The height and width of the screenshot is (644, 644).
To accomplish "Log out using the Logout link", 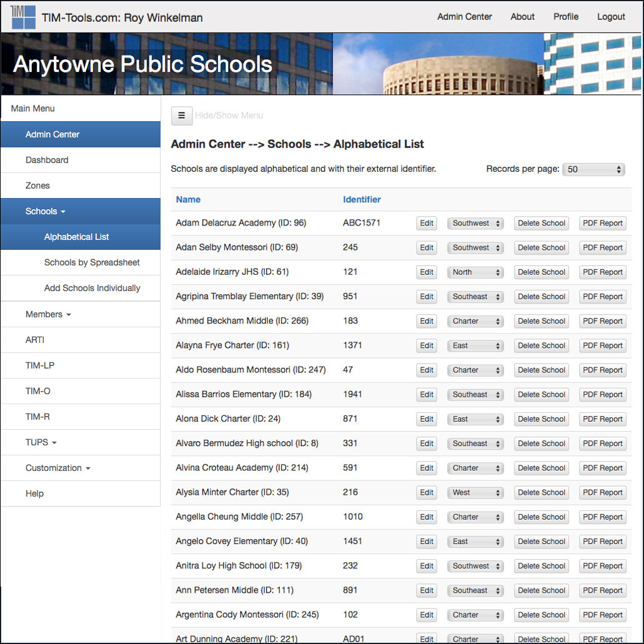I will click(611, 17).
